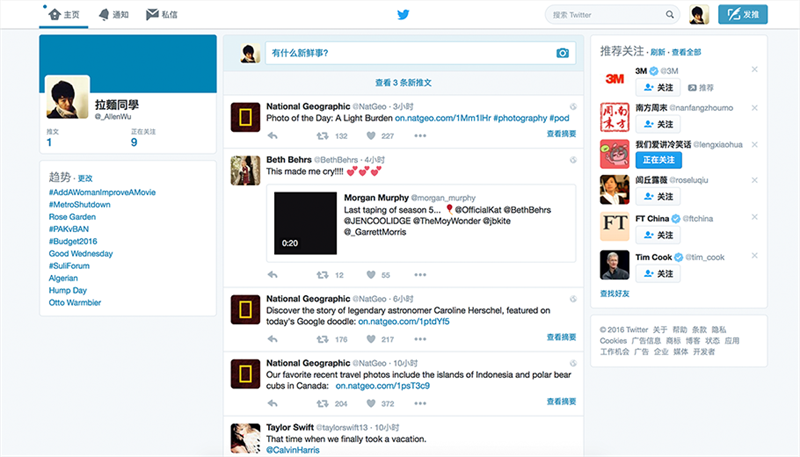Follow 3M with 关注 button

[x=658, y=88]
